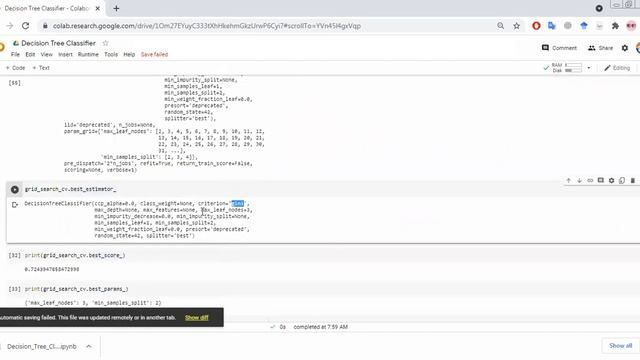Reload the Colab page
This screenshot has width=640, height=360.
[x=25, y=26]
